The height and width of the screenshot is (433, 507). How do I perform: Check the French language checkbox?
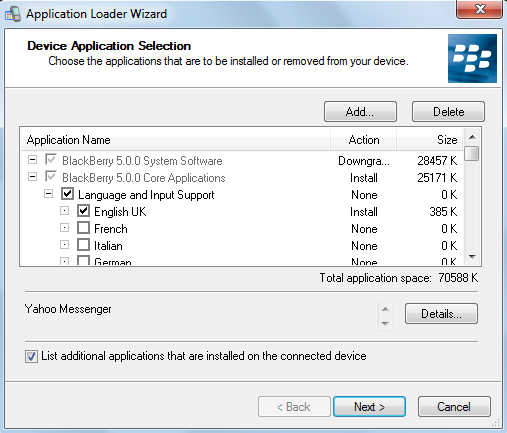point(83,228)
